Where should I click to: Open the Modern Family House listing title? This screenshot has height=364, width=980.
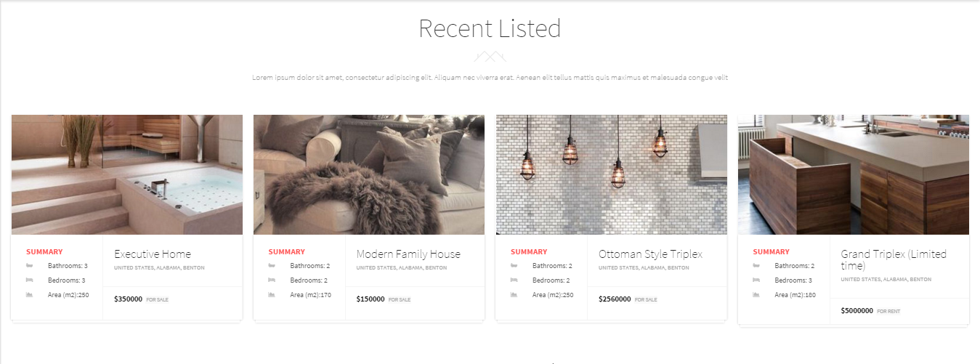pos(408,254)
